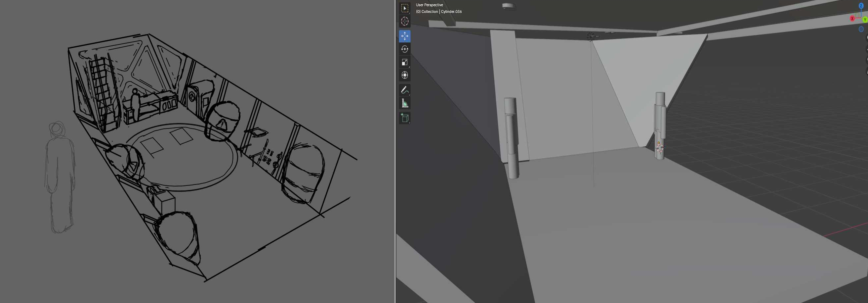Click the blue Z axis gizmo handle

click(x=861, y=6)
